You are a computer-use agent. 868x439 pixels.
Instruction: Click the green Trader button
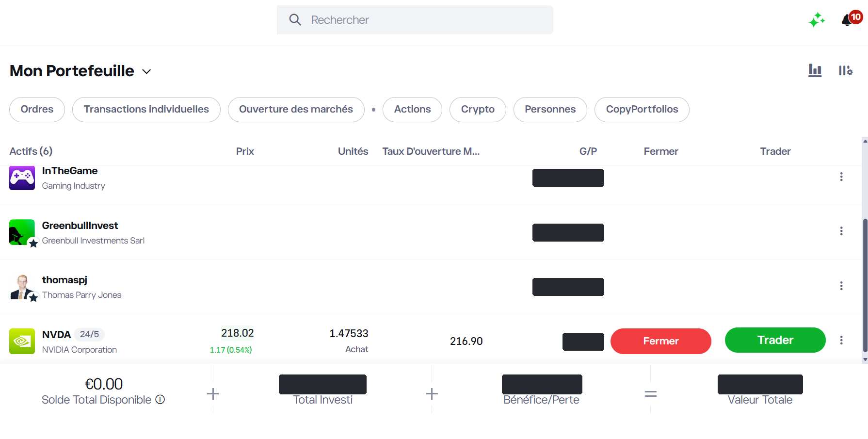click(775, 340)
